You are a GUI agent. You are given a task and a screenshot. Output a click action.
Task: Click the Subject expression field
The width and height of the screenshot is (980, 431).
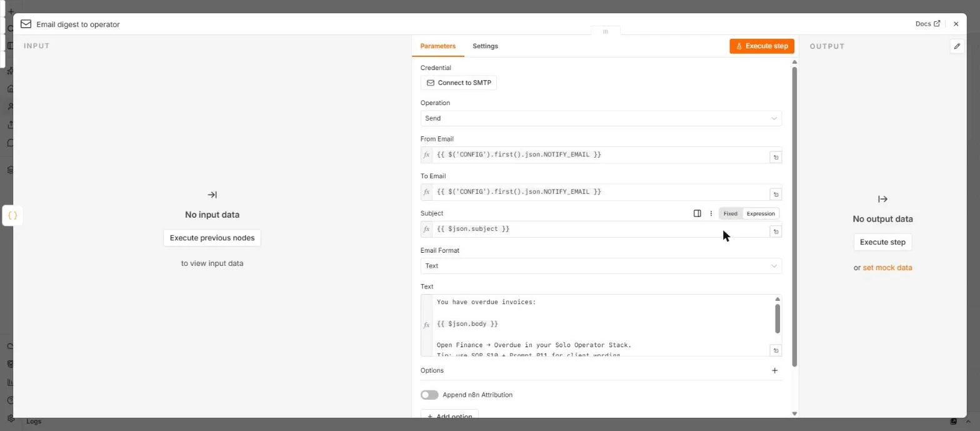pyautogui.click(x=601, y=229)
